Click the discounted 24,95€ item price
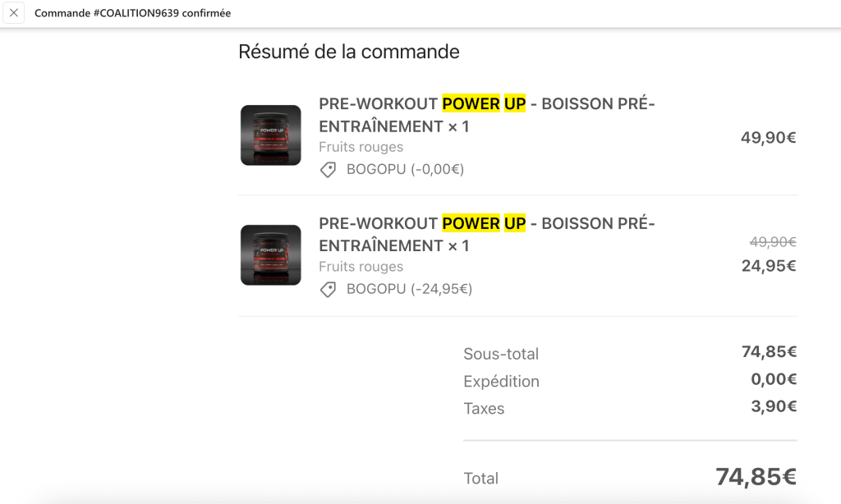The height and width of the screenshot is (504, 841). 768,266
